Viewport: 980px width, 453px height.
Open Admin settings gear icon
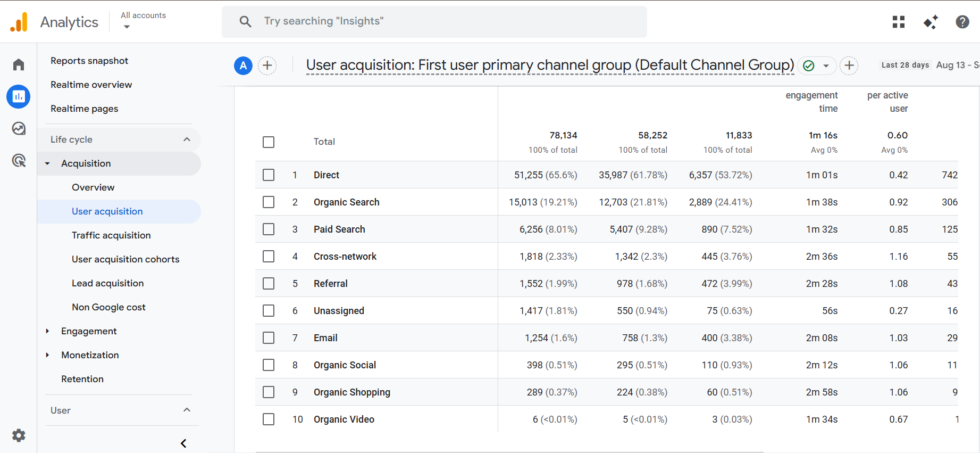19,435
